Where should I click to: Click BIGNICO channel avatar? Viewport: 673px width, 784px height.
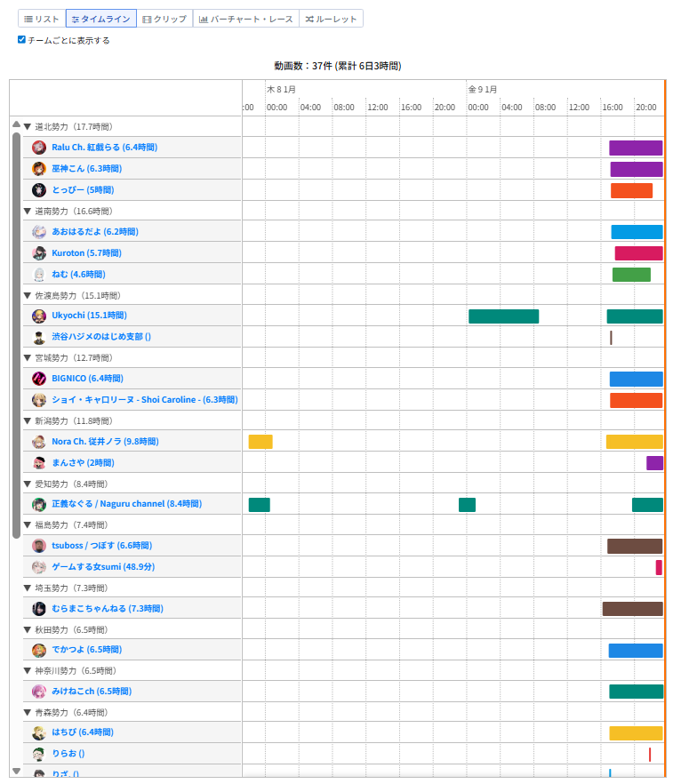39,379
